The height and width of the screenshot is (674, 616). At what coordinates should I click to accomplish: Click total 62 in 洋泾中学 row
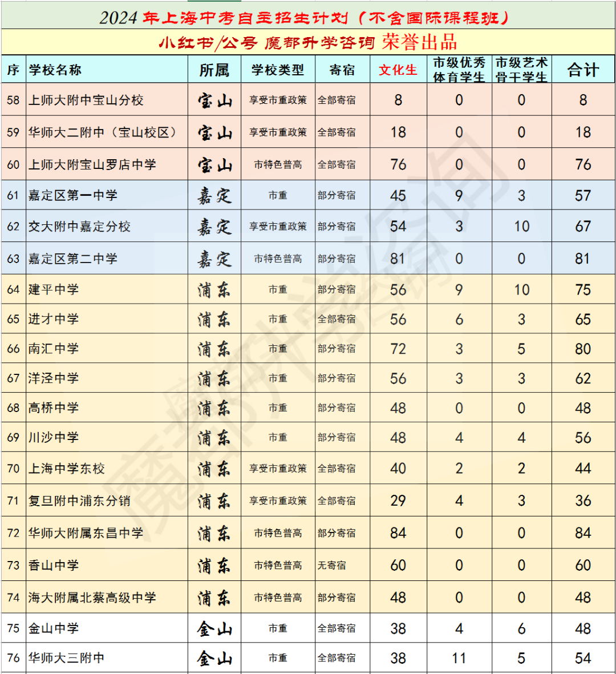(x=583, y=378)
